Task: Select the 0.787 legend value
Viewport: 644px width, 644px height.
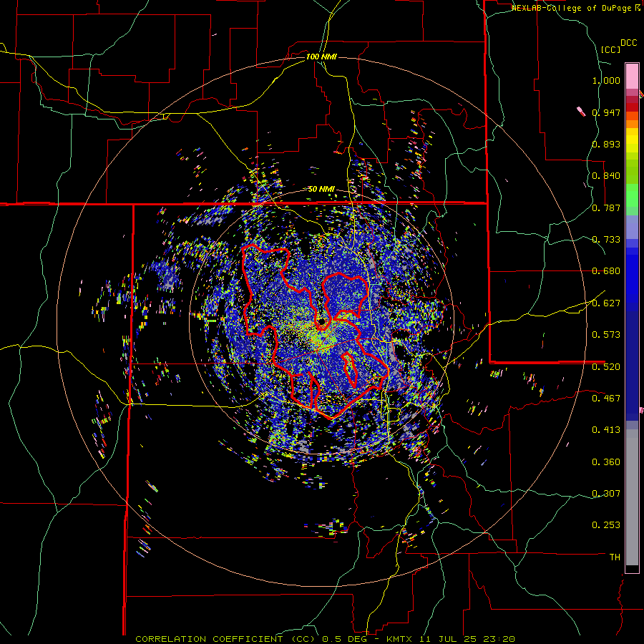Action: [x=606, y=208]
